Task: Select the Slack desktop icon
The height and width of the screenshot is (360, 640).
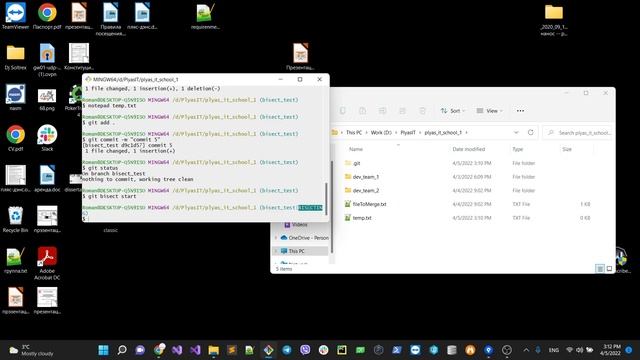Action: 47,138
